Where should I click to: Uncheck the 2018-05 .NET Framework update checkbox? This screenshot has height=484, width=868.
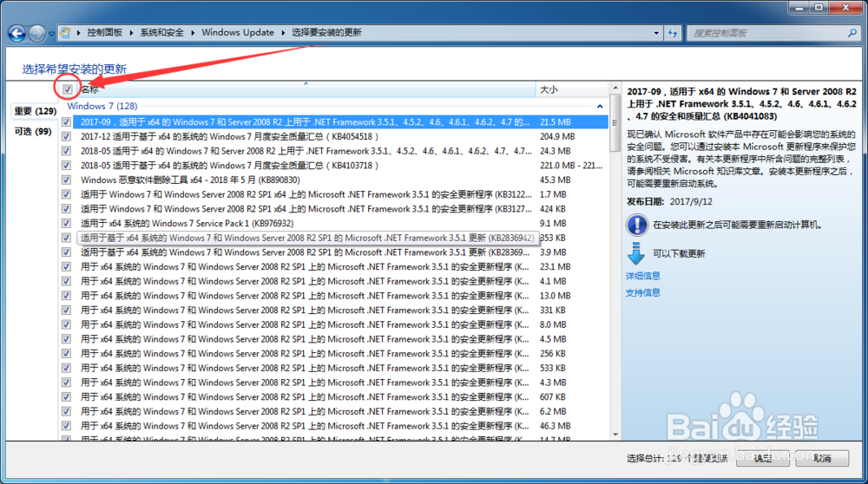67,150
